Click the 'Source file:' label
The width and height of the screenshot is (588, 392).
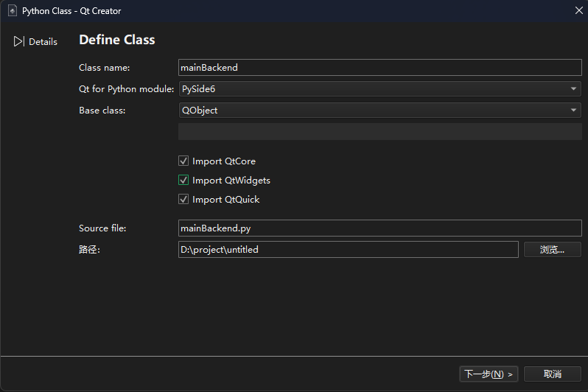click(102, 228)
